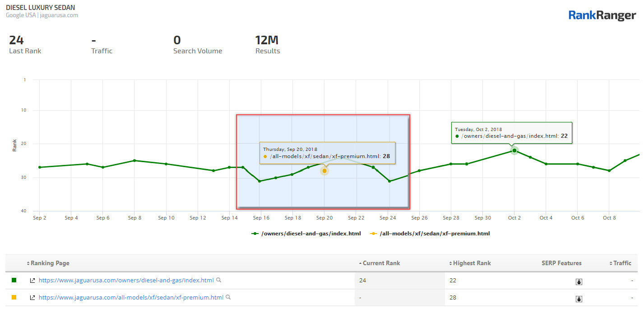Click SERP feature lock icon in second row
644x309 pixels.
pyautogui.click(x=579, y=299)
